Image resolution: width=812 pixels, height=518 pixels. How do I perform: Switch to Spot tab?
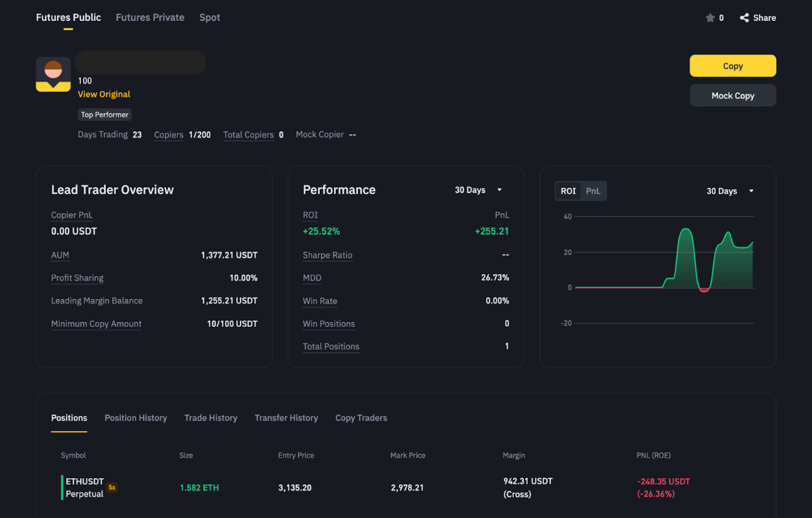pos(209,18)
